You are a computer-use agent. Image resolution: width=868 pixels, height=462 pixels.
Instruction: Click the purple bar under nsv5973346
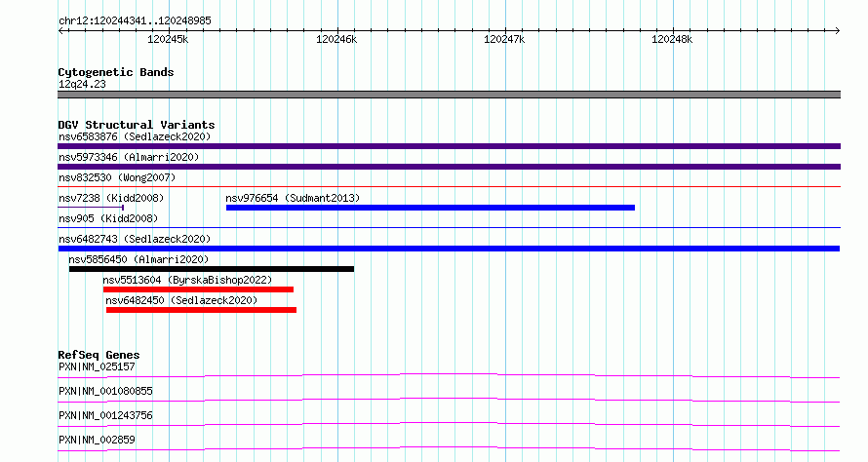point(449,167)
